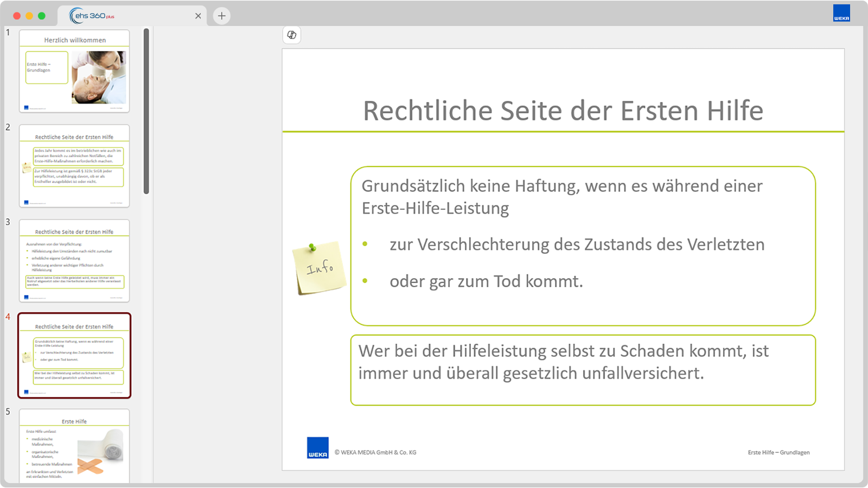Click the gesetzlich unfallversichert text box
Viewport: 868px width, 488px height.
coord(583,370)
